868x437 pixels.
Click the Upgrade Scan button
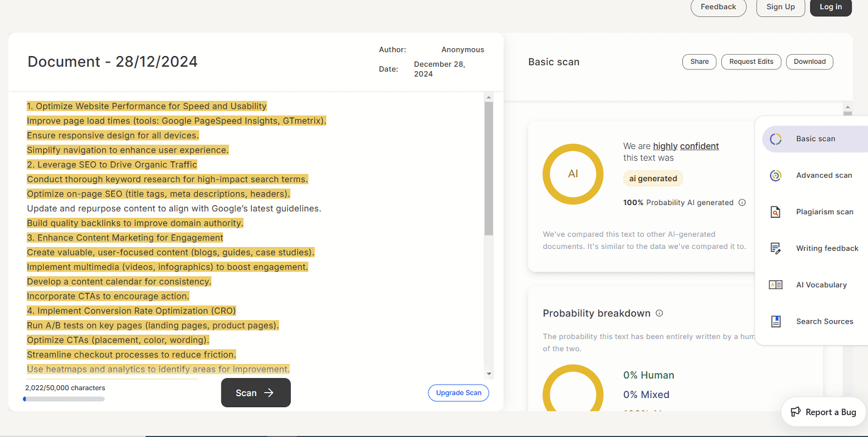pyautogui.click(x=458, y=393)
